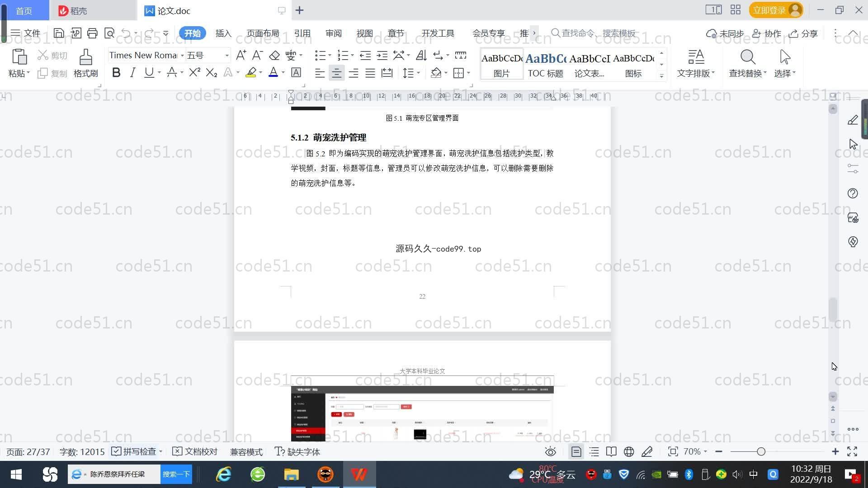
Task: Switch to outline view in status bar
Action: point(594,451)
